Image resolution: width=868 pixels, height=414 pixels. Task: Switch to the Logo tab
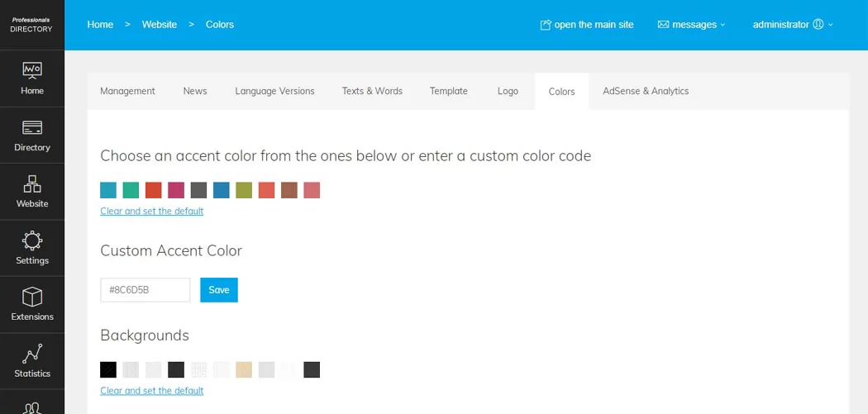tap(508, 92)
